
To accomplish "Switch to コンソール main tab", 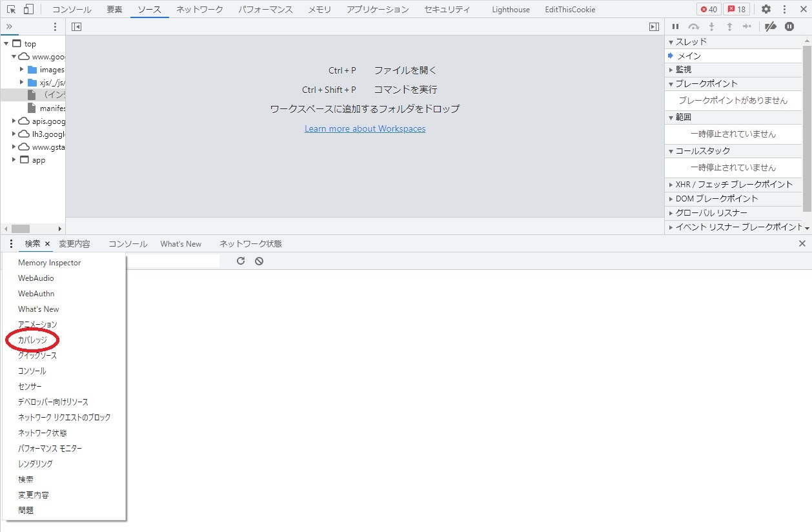I will pos(72,9).
